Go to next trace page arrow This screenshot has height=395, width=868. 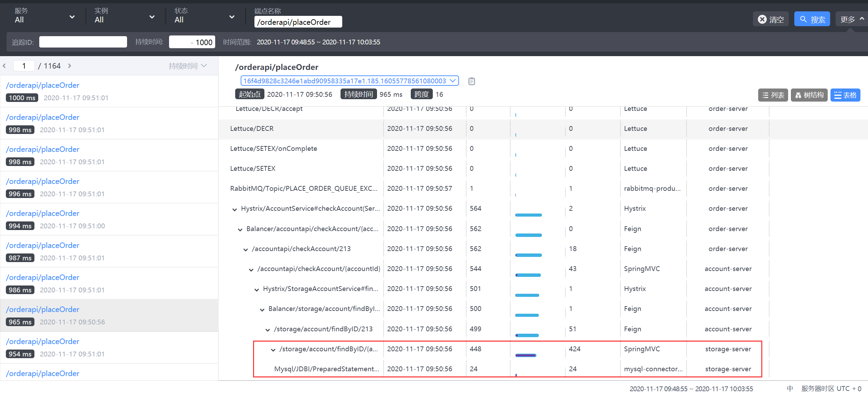point(70,66)
